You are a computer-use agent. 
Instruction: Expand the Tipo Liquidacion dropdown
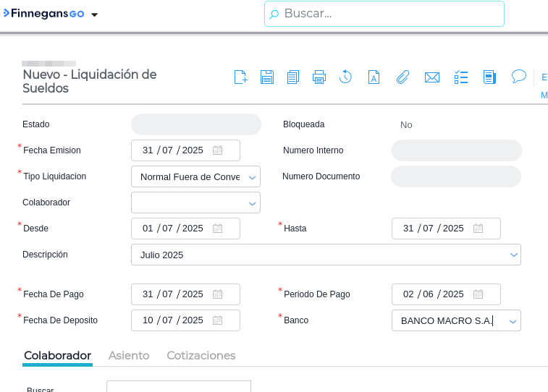tap(252, 177)
